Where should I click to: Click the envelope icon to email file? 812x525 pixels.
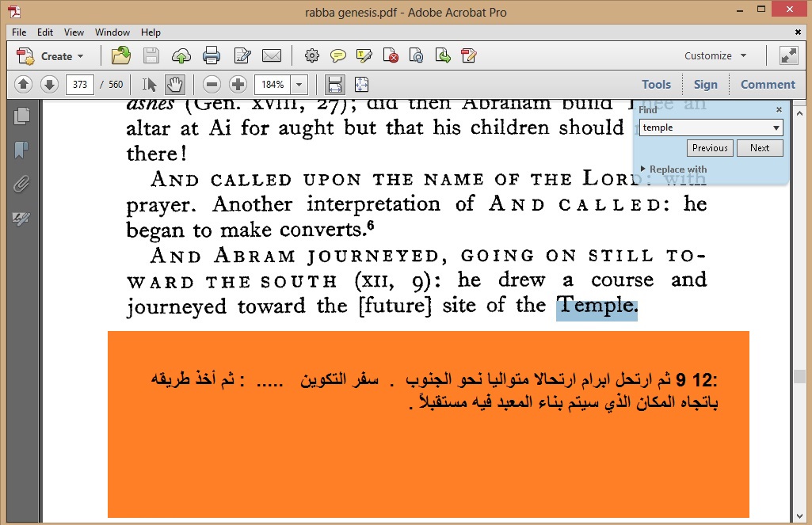tap(272, 55)
